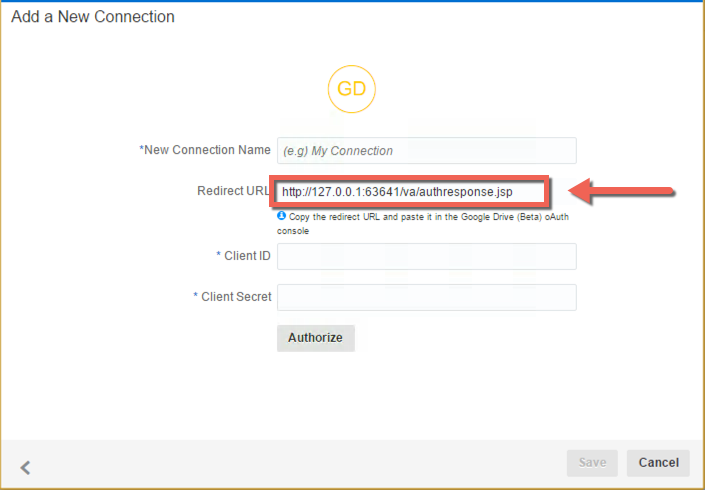
Task: Go back using the left chevron arrow
Action: [26, 466]
